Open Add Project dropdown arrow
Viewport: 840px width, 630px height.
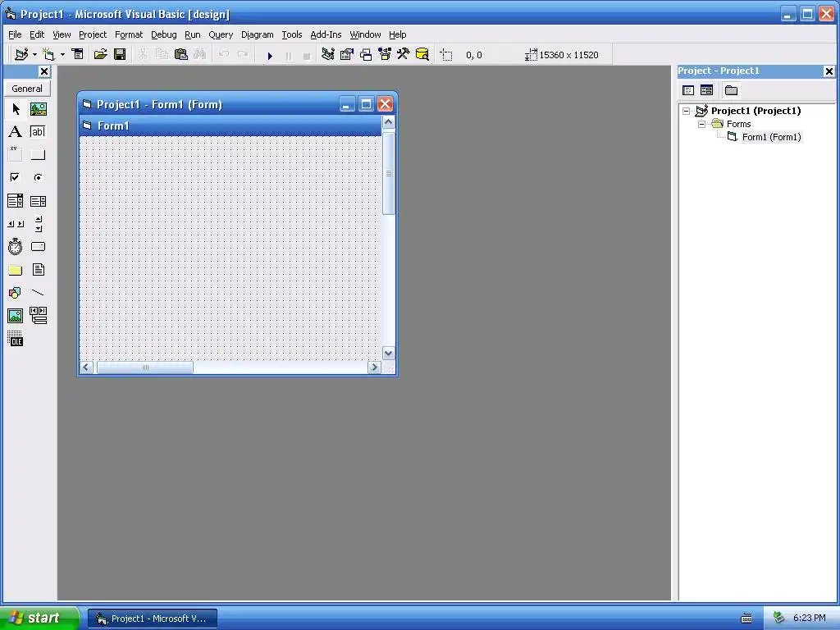(34, 55)
